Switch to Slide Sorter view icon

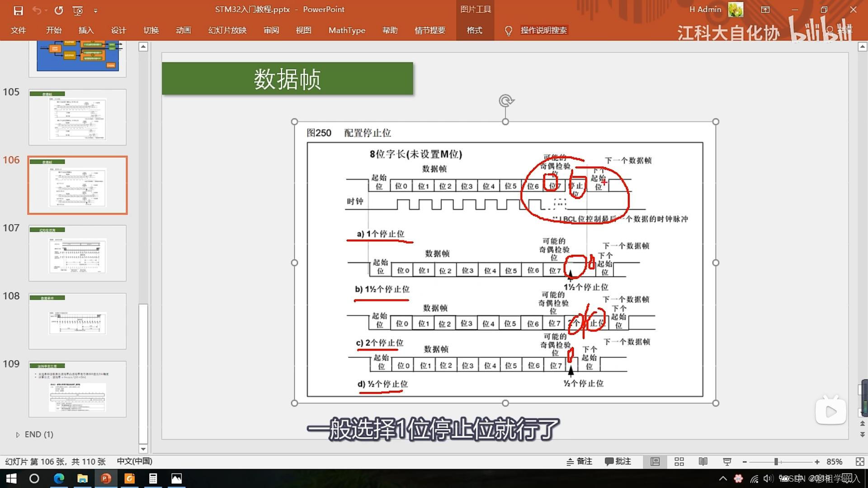679,461
